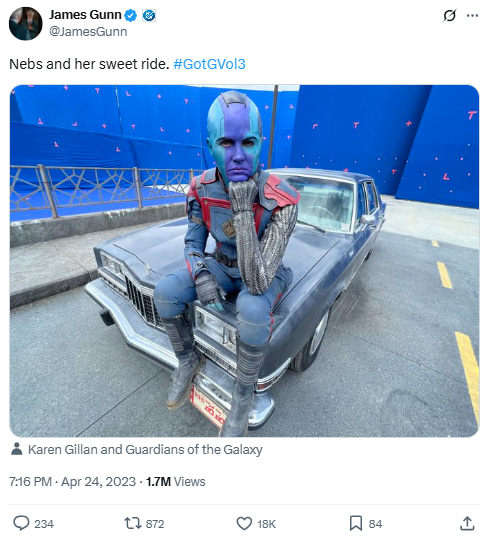Click the person tag icon below photo
This screenshot has width=492, height=537.
coord(16,449)
